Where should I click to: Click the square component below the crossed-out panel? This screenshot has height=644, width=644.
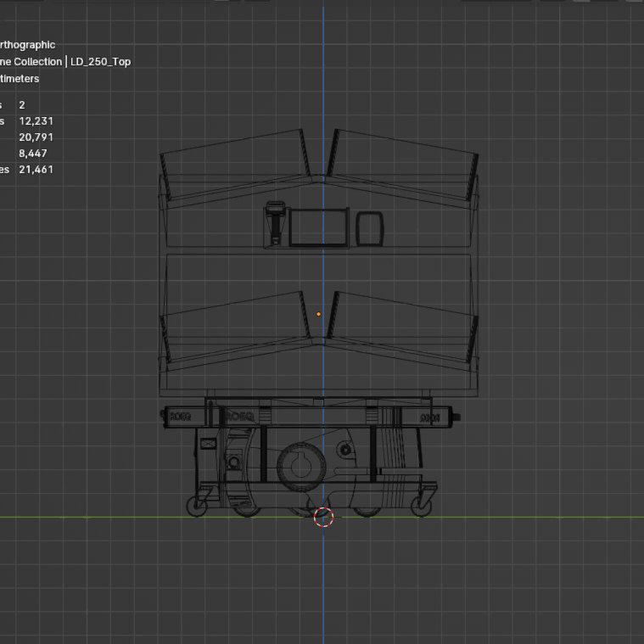click(233, 462)
